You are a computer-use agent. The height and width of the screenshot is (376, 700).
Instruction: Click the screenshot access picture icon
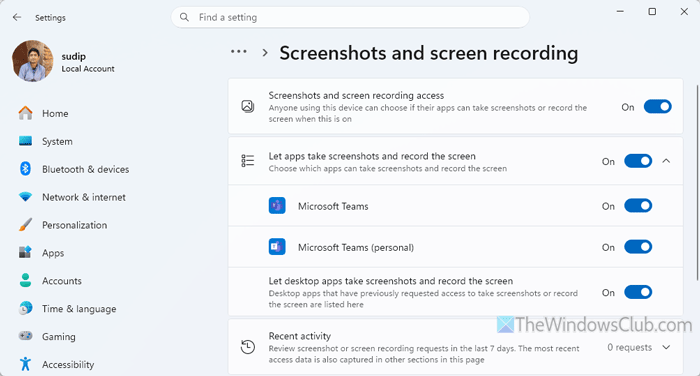(248, 106)
